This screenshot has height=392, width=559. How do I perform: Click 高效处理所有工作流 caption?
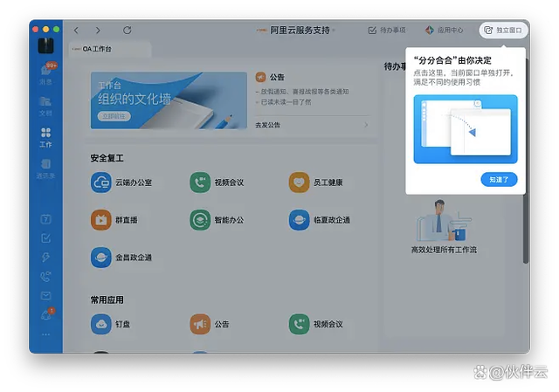tap(444, 250)
